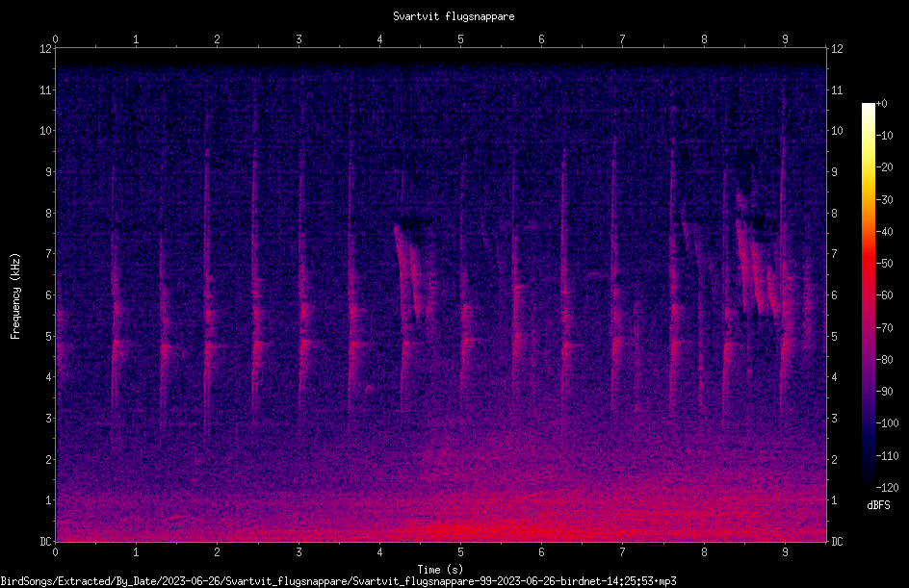Click the file path text below the spectrogram
This screenshot has width=909, height=588.
coord(338,581)
